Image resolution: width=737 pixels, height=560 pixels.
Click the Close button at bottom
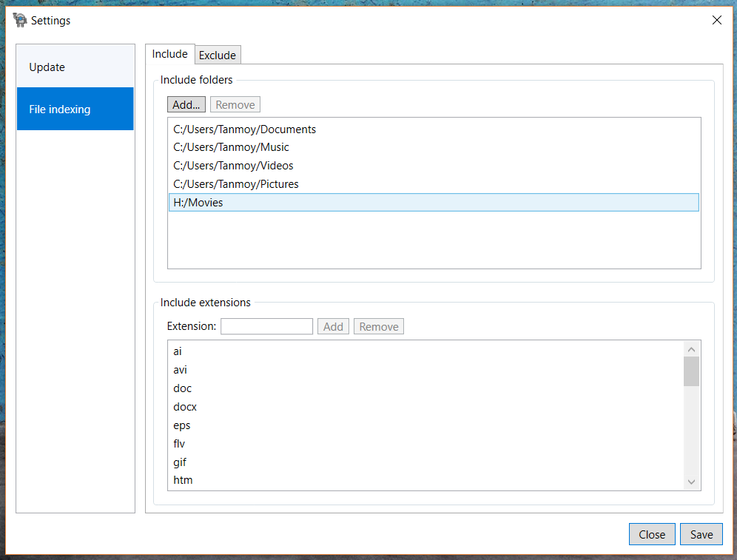tap(652, 534)
